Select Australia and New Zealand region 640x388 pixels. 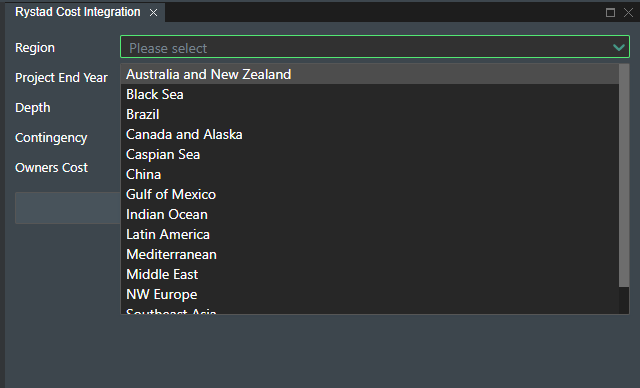click(x=370, y=74)
